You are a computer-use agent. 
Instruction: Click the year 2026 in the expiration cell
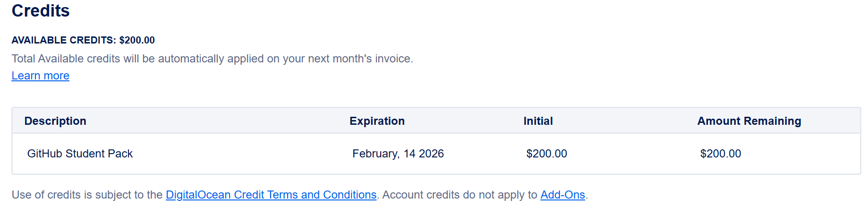click(x=431, y=154)
